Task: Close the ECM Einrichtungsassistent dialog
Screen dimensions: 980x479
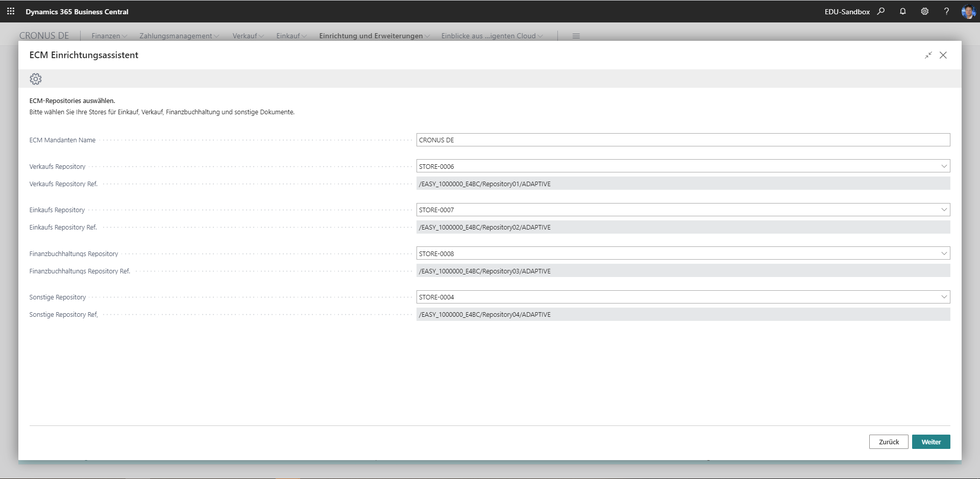Action: tap(943, 55)
